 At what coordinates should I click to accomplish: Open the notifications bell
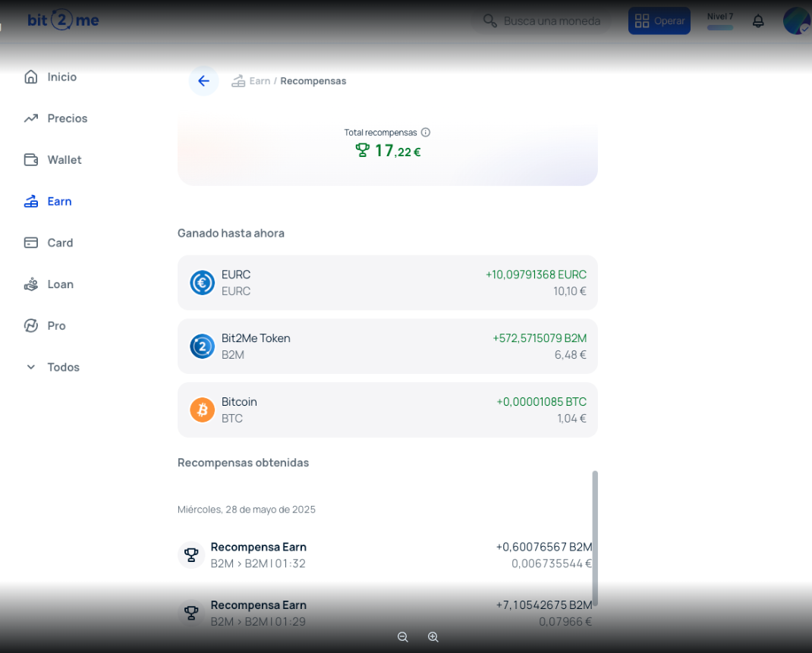(758, 20)
